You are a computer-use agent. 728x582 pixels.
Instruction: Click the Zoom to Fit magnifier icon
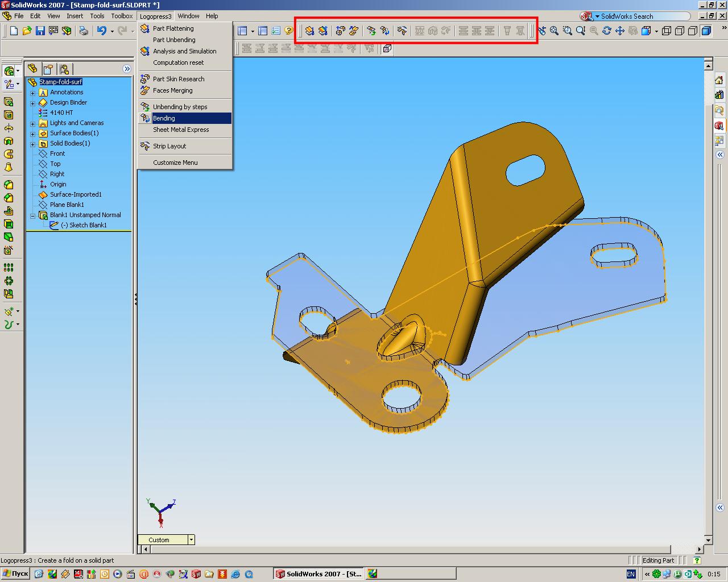click(x=555, y=31)
